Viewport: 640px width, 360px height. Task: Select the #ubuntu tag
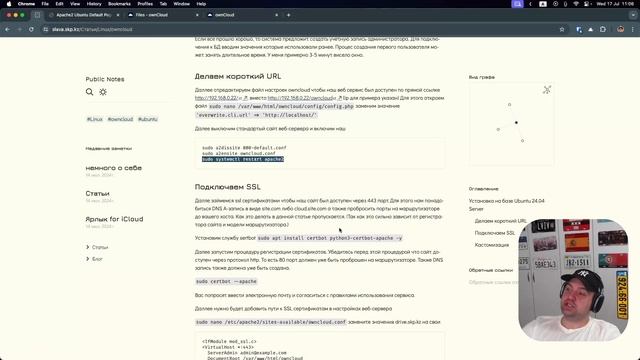coord(148,119)
